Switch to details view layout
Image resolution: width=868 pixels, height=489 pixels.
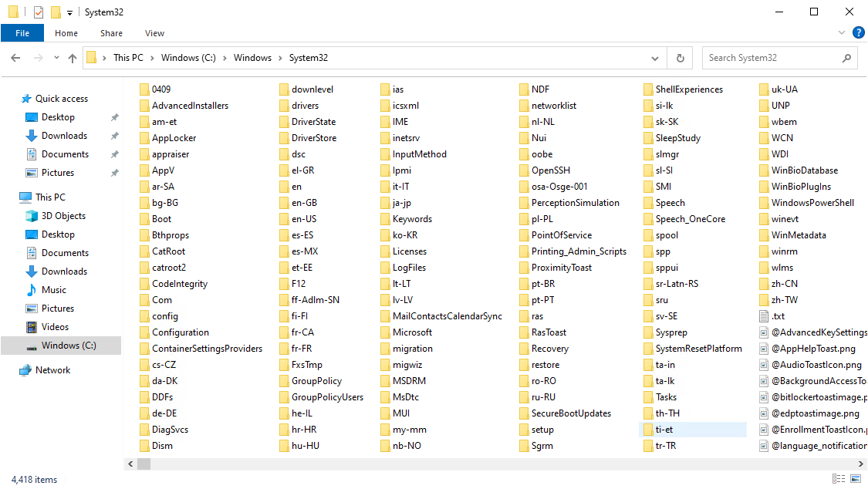[838, 480]
